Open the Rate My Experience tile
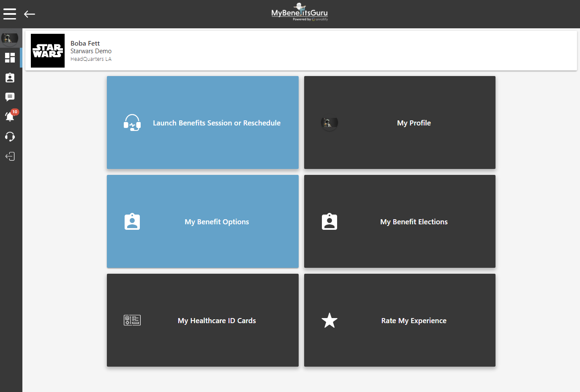 click(400, 320)
